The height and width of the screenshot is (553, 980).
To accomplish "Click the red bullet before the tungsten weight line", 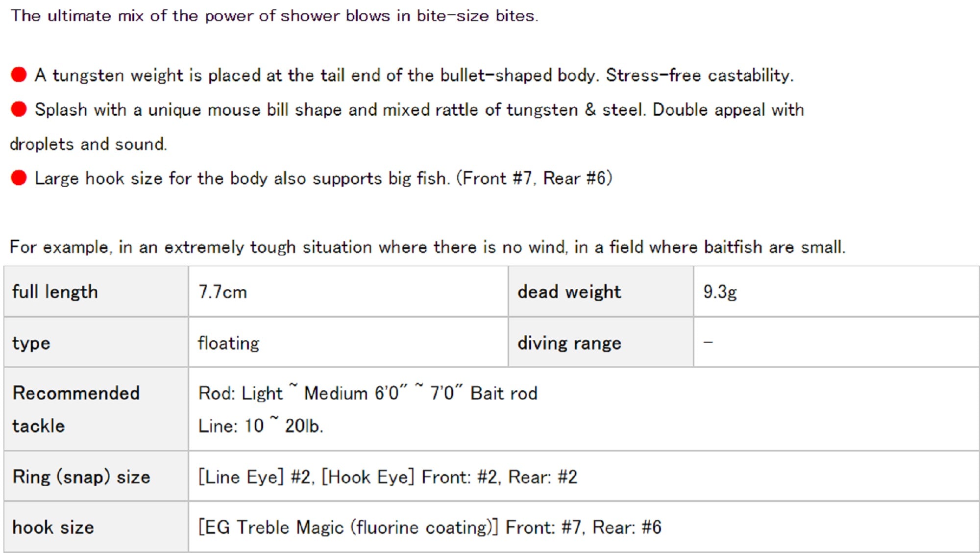I will coord(19,75).
